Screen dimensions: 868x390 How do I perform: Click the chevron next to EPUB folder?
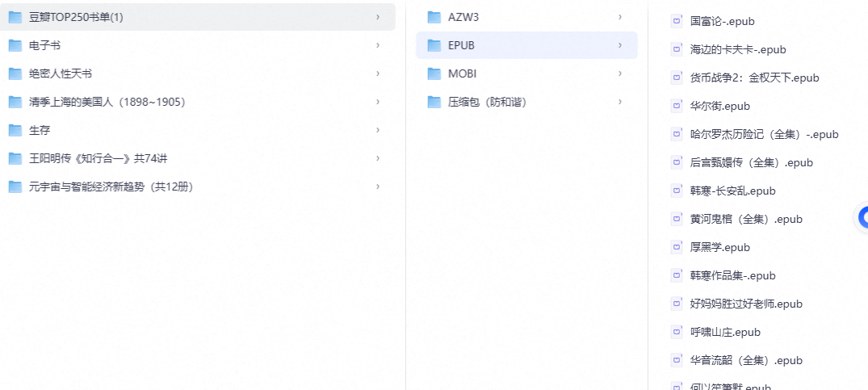pyautogui.click(x=620, y=45)
